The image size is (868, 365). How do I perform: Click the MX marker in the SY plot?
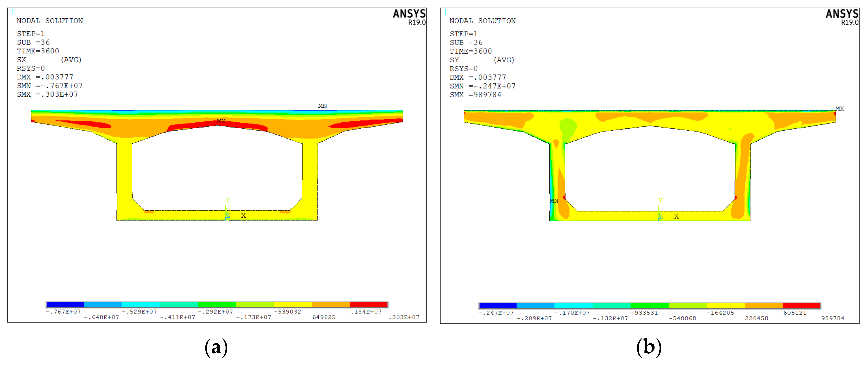click(839, 108)
